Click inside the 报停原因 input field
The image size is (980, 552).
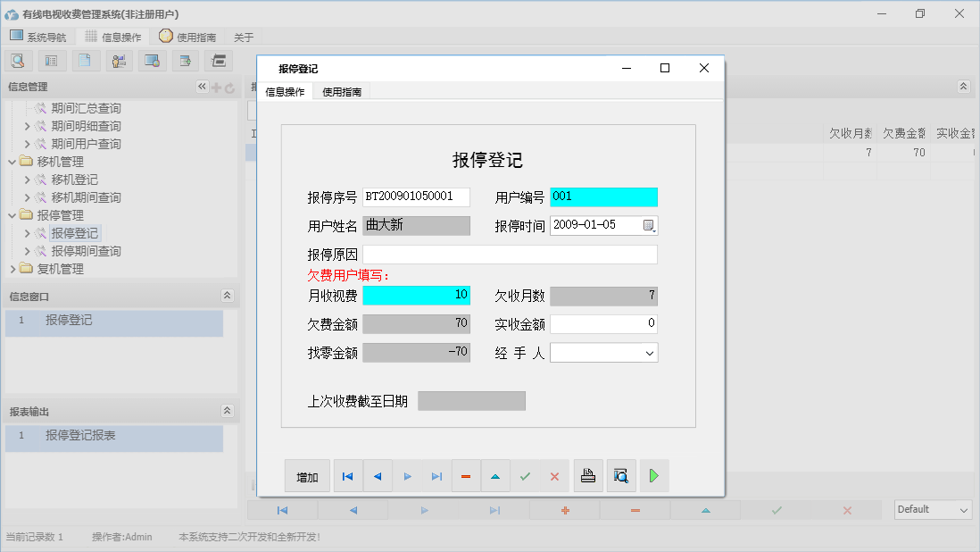tap(509, 255)
